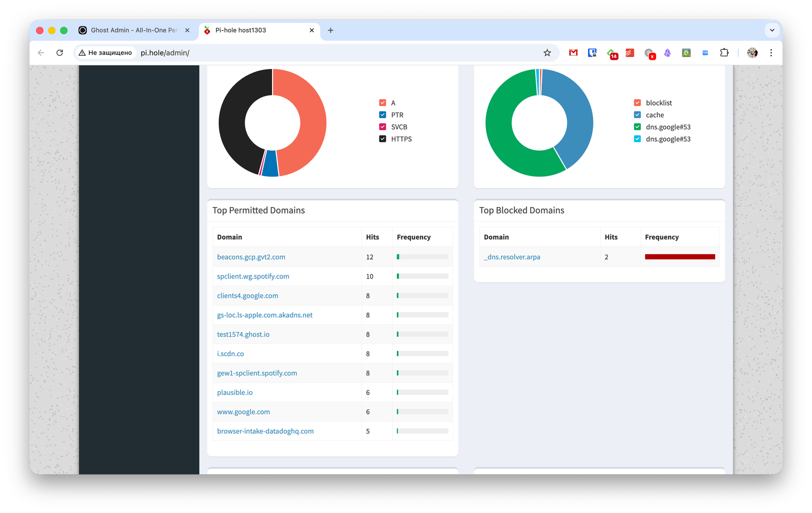Open the beacons.gcp.gvt2.com domain link

tap(251, 257)
